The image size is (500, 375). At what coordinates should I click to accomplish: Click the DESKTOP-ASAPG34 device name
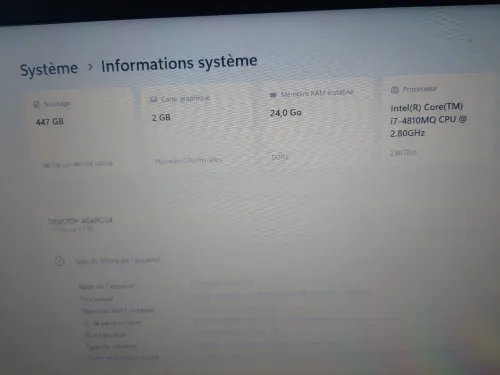(x=80, y=221)
